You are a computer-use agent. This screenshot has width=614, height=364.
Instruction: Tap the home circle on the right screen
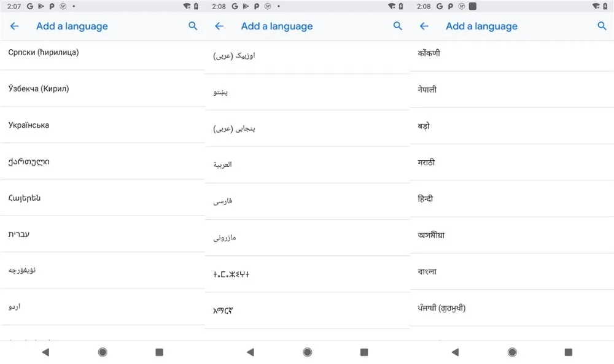pyautogui.click(x=512, y=352)
